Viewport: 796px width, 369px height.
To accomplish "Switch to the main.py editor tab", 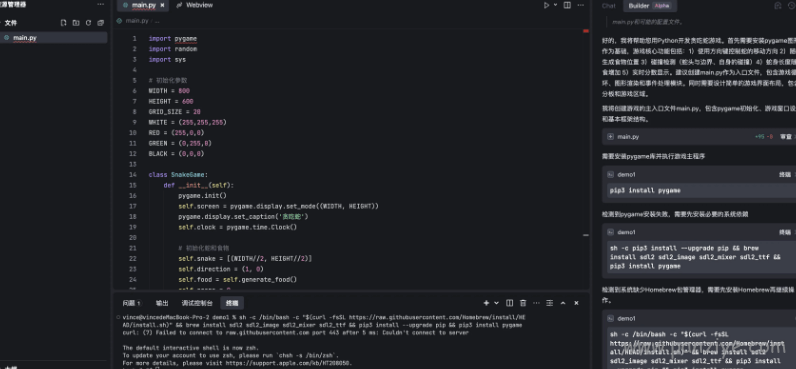I will tap(144, 5).
